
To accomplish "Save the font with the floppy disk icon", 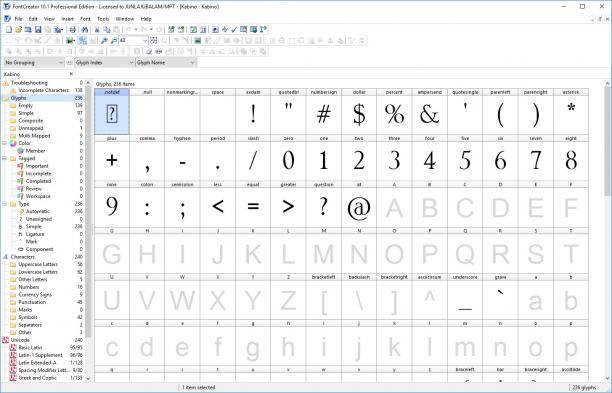I will [x=38, y=30].
